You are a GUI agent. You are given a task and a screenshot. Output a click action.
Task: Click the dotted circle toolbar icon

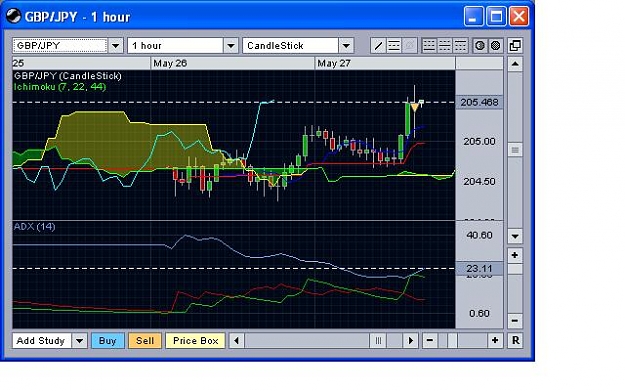point(495,46)
